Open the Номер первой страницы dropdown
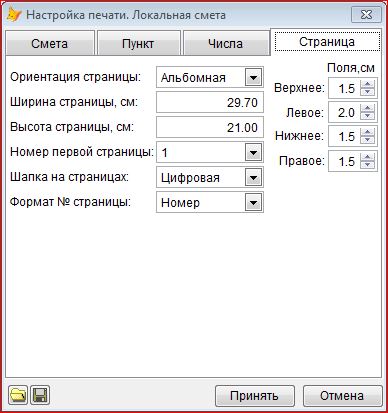Screen dimensions: 388x413 pyautogui.click(x=253, y=153)
